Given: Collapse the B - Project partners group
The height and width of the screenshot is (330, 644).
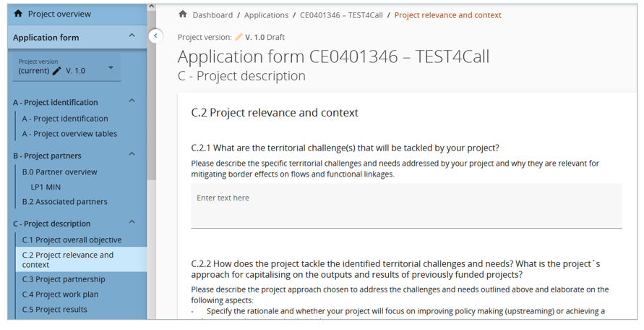Looking at the screenshot, I should click(x=132, y=155).
